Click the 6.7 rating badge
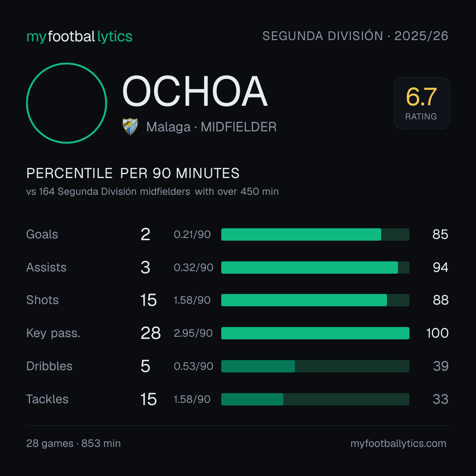 [x=422, y=103]
